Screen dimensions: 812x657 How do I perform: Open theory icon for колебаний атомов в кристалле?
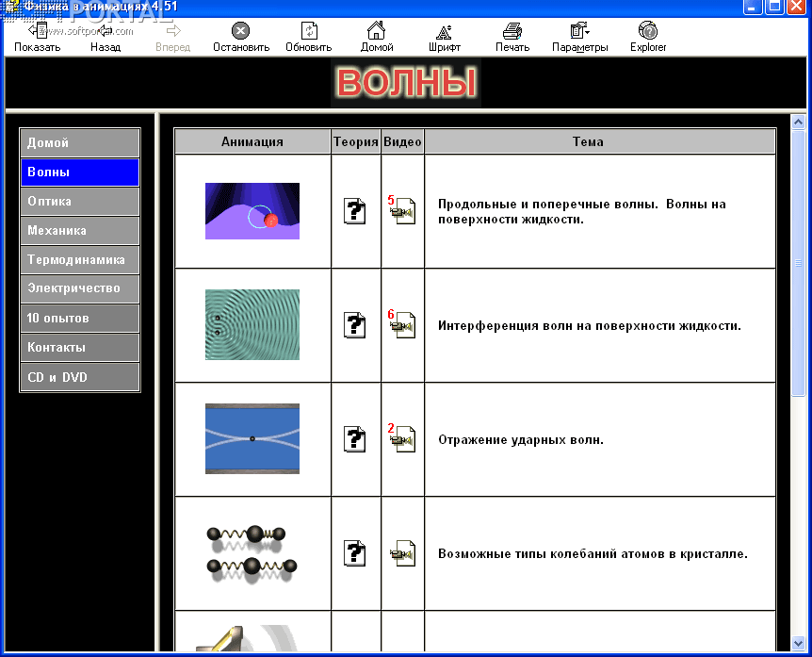pos(355,553)
